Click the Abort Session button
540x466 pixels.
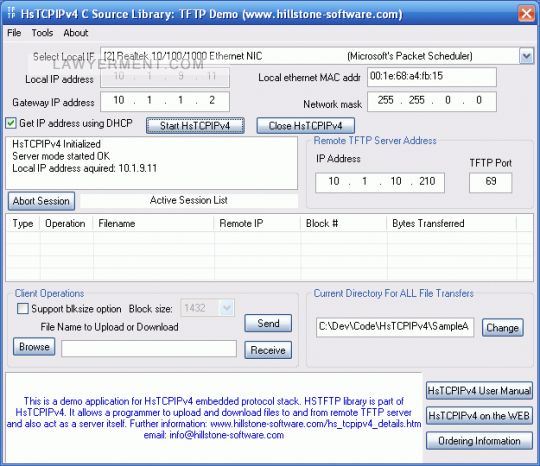point(41,201)
